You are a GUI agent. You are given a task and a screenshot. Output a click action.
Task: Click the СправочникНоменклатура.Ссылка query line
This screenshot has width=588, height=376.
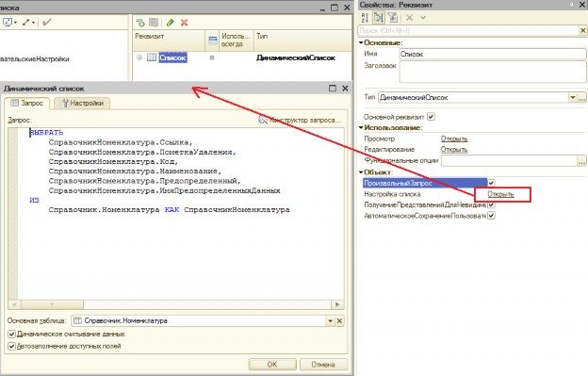[121, 142]
